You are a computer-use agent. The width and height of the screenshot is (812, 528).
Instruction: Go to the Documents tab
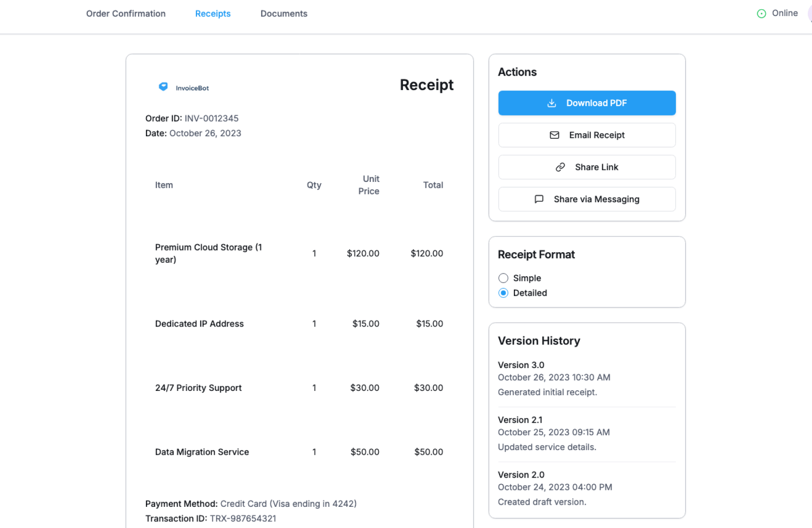click(x=284, y=14)
